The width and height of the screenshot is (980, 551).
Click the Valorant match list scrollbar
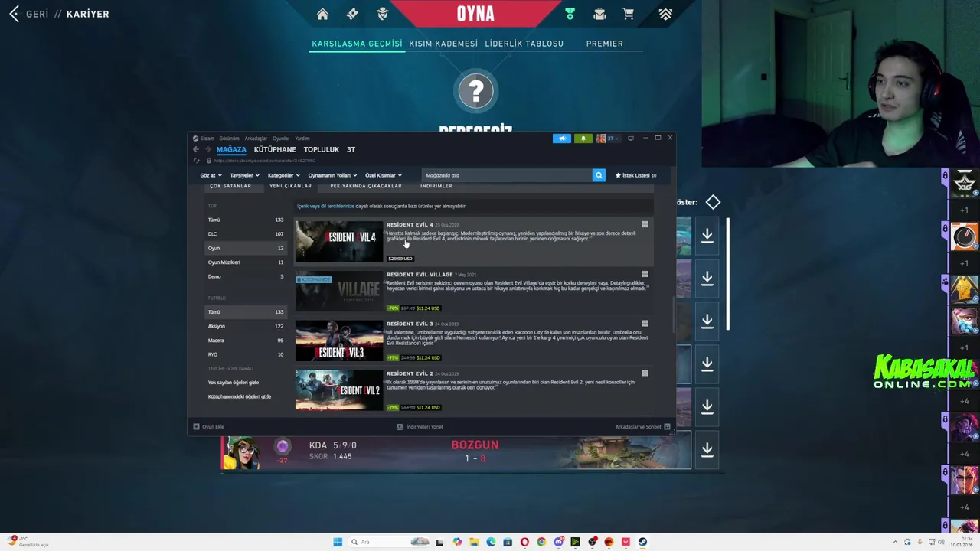pos(727,274)
